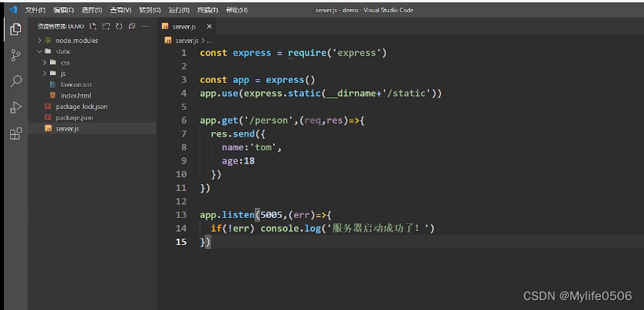Open the 文件(F) menu
The image size is (644, 310).
(35, 10)
